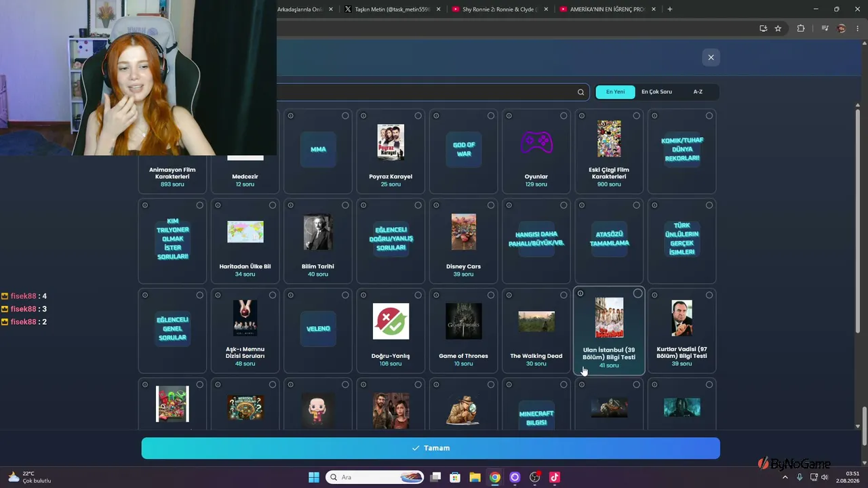Open info icon on the MMA card
This screenshot has width=868, height=488.
[x=290, y=116]
